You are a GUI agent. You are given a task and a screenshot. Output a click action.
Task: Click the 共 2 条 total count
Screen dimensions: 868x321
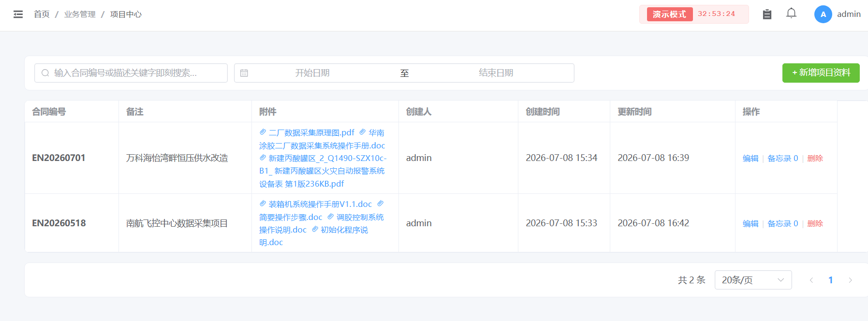click(691, 280)
